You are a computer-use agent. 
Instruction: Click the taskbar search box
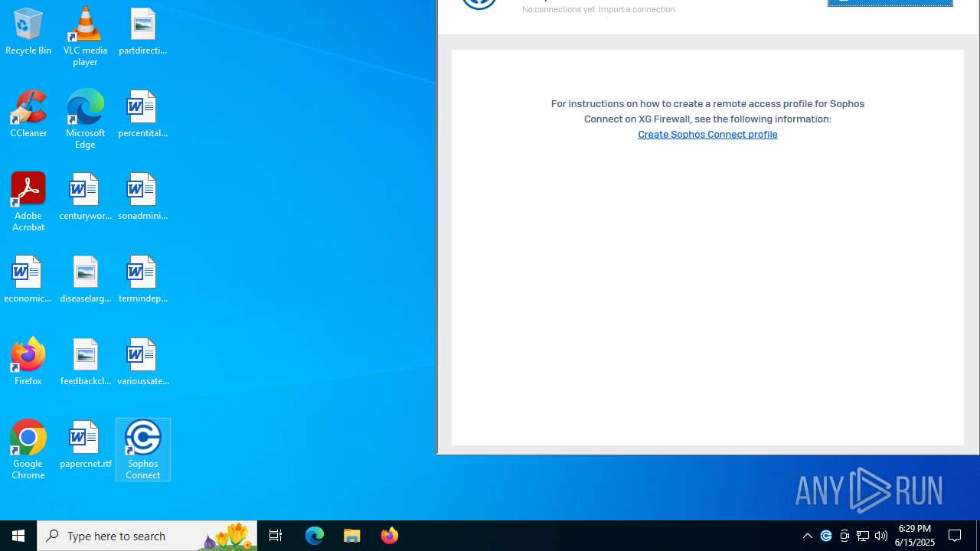point(147,536)
